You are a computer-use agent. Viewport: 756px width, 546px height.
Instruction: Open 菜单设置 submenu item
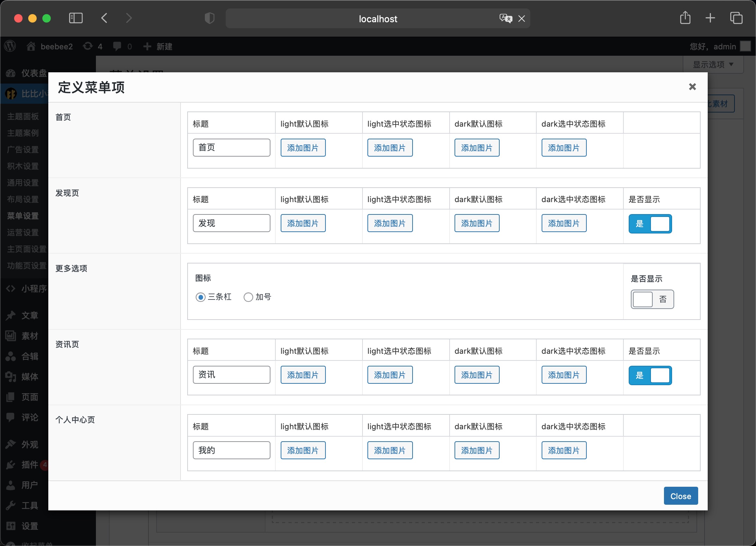pyautogui.click(x=23, y=216)
